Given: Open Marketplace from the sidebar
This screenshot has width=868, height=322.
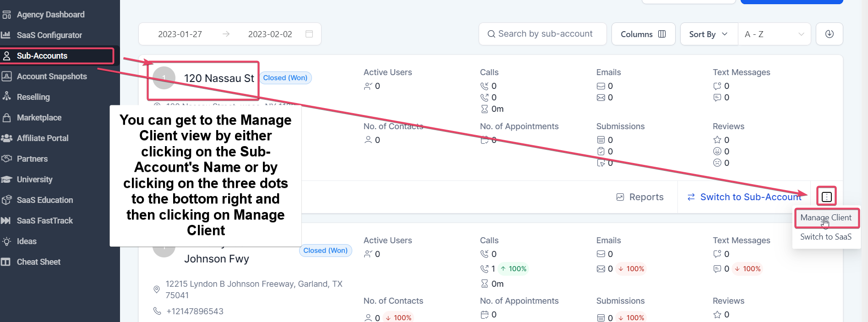Looking at the screenshot, I should (39, 118).
